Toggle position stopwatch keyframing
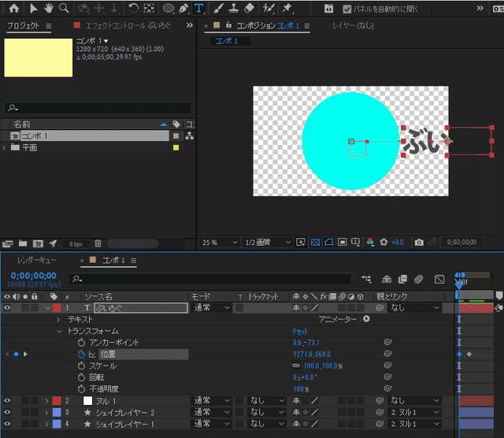This screenshot has width=504, height=438. click(81, 354)
